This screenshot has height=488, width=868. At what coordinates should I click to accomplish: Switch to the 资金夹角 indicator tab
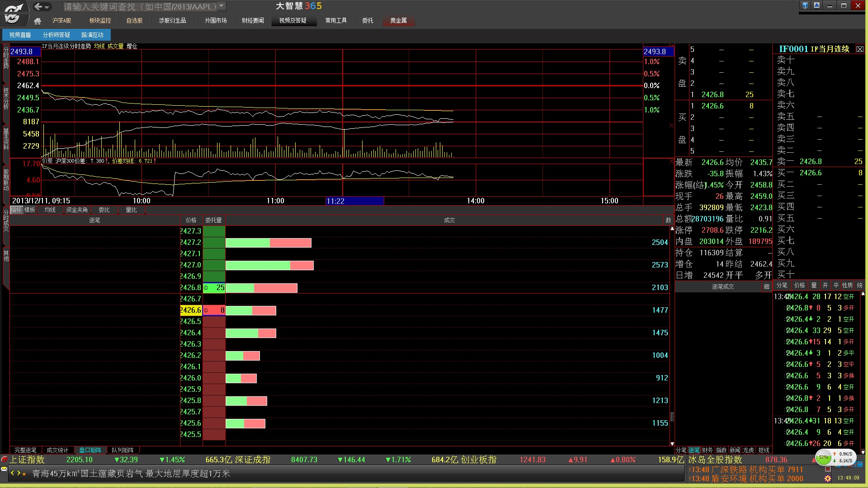point(77,210)
